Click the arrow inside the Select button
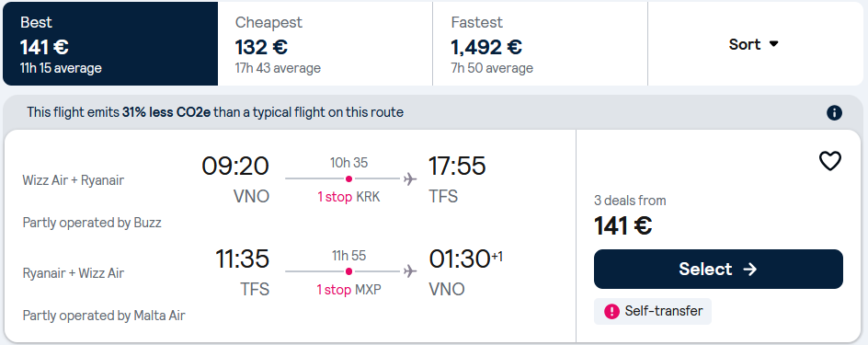This screenshot has height=345, width=868. tap(749, 270)
